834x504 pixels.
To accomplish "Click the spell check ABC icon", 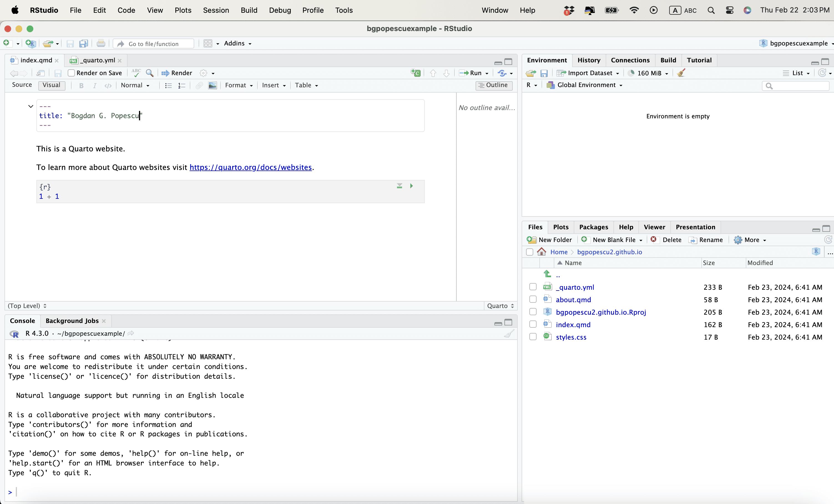I will click(136, 73).
